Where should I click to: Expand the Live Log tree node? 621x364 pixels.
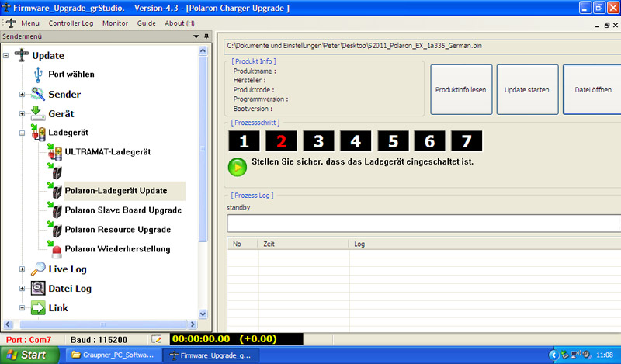(x=23, y=269)
